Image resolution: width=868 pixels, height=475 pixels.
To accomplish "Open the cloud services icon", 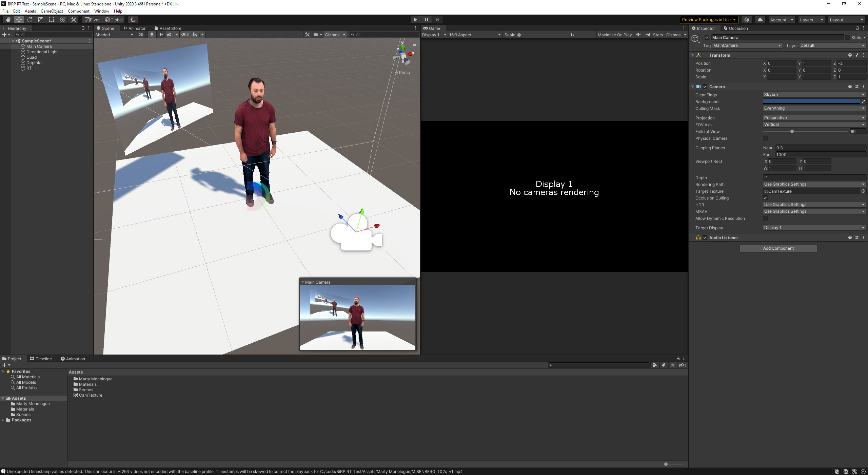I will click(x=760, y=20).
